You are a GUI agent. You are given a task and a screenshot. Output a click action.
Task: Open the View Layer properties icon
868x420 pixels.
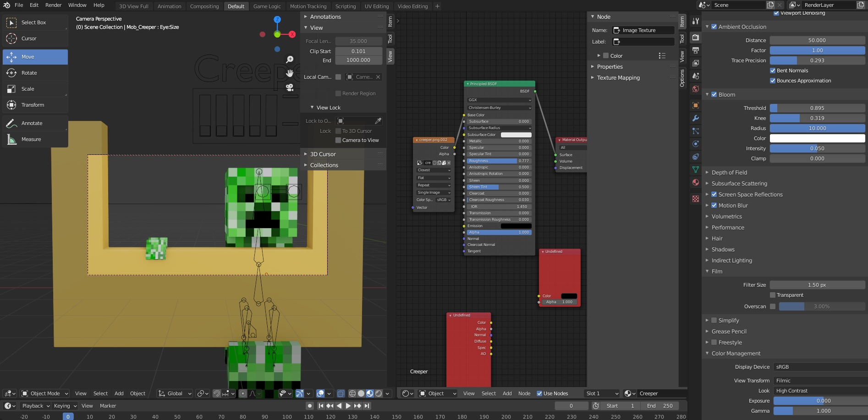696,63
